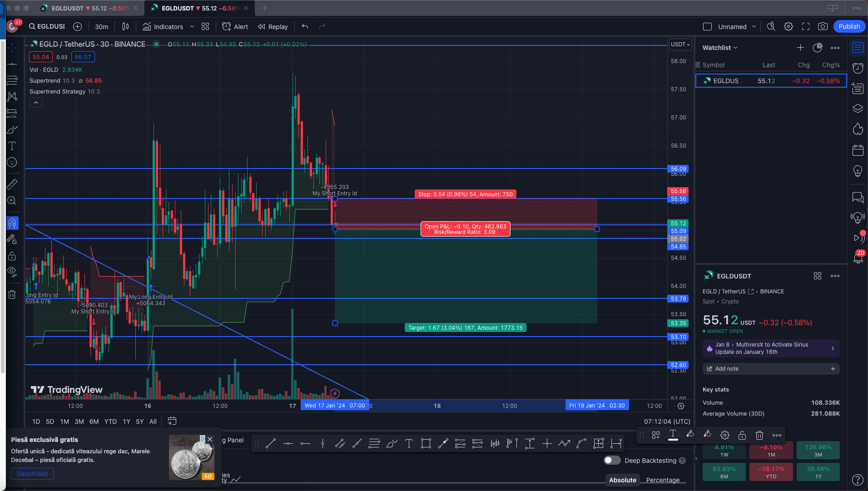Screen dimensions: 868x491
Task: Delete drawing with floating toolbar trash icon
Action: click(x=759, y=435)
